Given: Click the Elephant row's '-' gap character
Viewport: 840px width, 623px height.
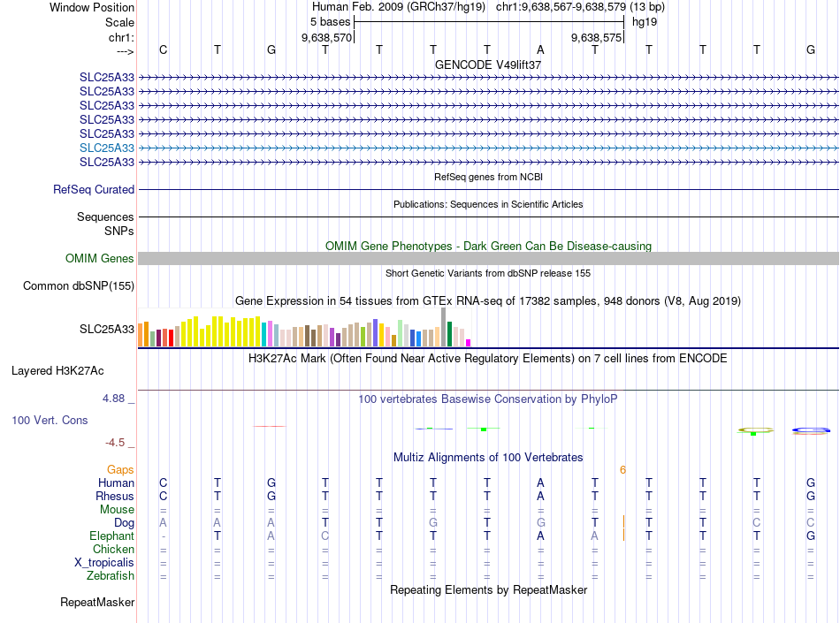Looking at the screenshot, I should coord(164,536).
